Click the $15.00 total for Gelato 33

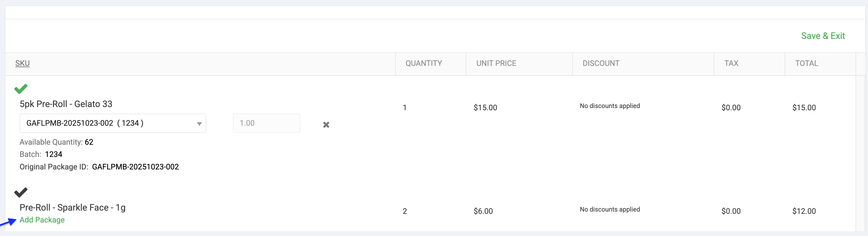coord(804,108)
